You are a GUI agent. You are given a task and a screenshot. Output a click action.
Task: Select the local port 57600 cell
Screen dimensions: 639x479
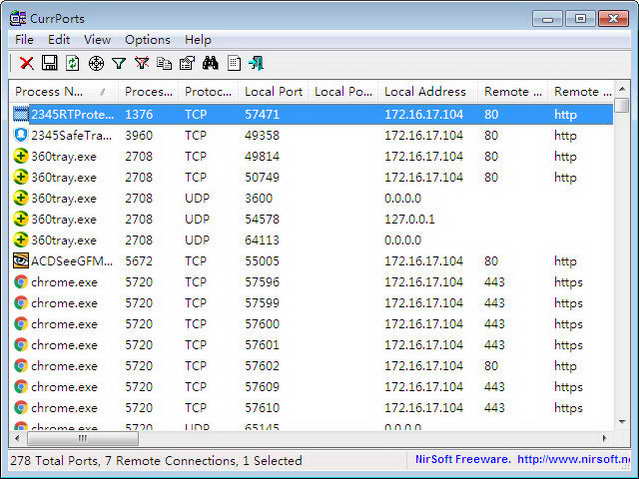[x=262, y=324]
